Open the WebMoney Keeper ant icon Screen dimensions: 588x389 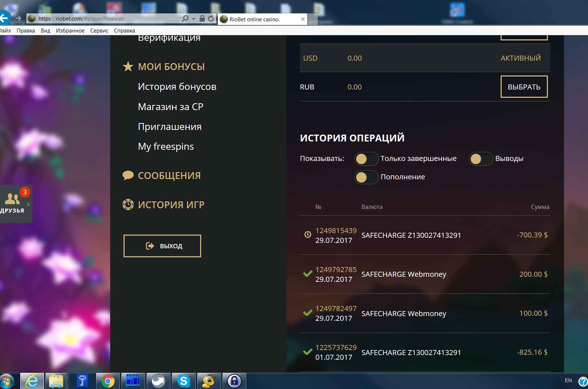tap(209, 381)
